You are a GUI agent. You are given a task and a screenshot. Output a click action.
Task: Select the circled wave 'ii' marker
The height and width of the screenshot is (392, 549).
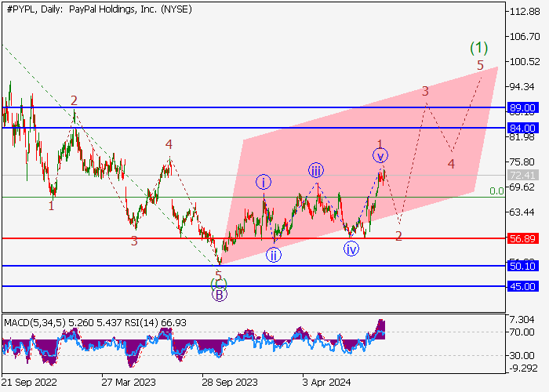274,255
